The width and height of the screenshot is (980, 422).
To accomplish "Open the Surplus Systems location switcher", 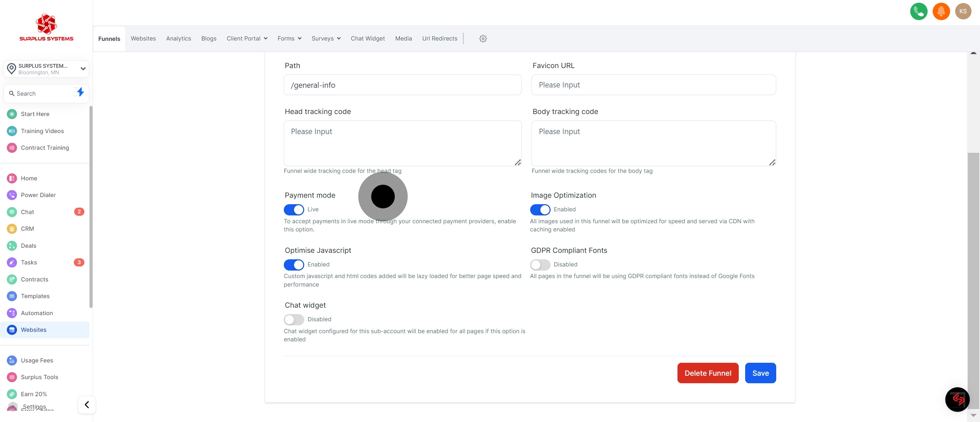I will click(46, 69).
